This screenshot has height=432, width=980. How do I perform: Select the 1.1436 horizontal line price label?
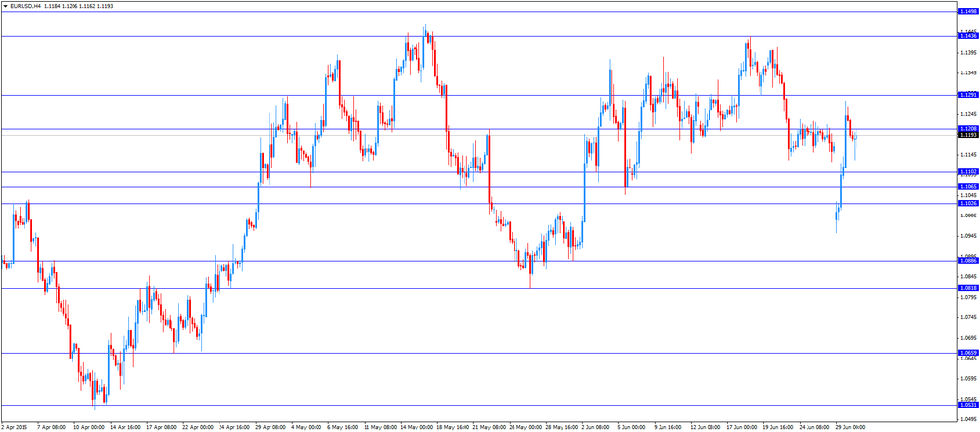(968, 37)
